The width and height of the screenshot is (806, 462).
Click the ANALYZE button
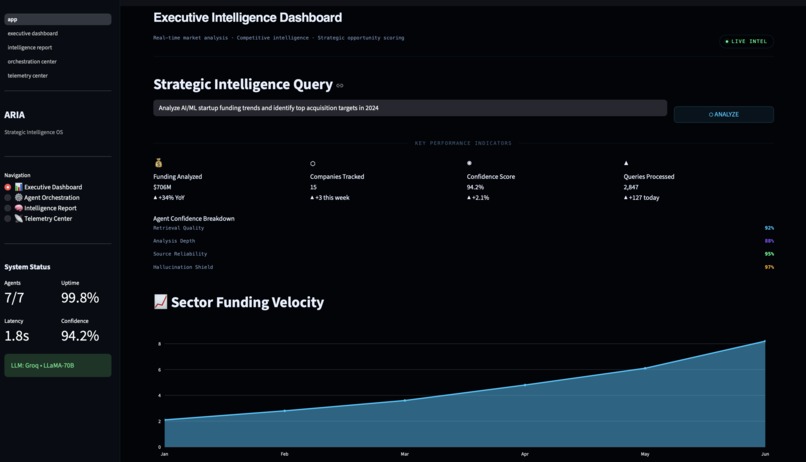[724, 115]
